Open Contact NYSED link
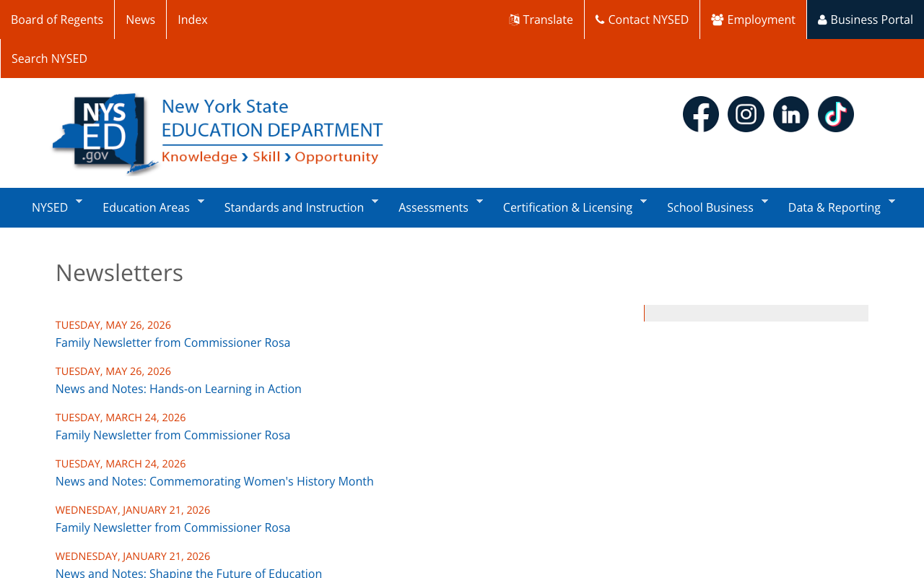The height and width of the screenshot is (578, 924). [x=642, y=20]
